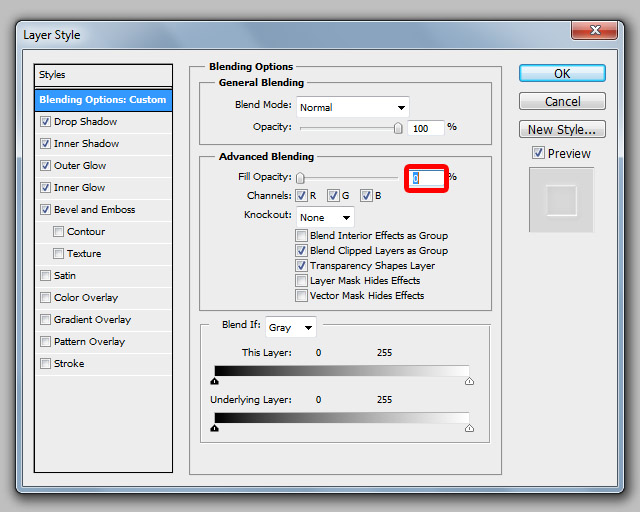This screenshot has width=640, height=512.
Task: Click Underlying Layer white slider triangle
Action: [469, 428]
